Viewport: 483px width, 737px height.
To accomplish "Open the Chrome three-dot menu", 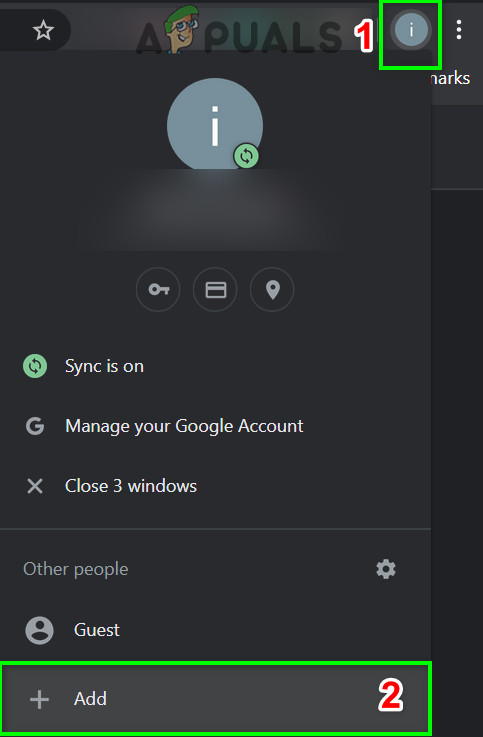I will (459, 30).
